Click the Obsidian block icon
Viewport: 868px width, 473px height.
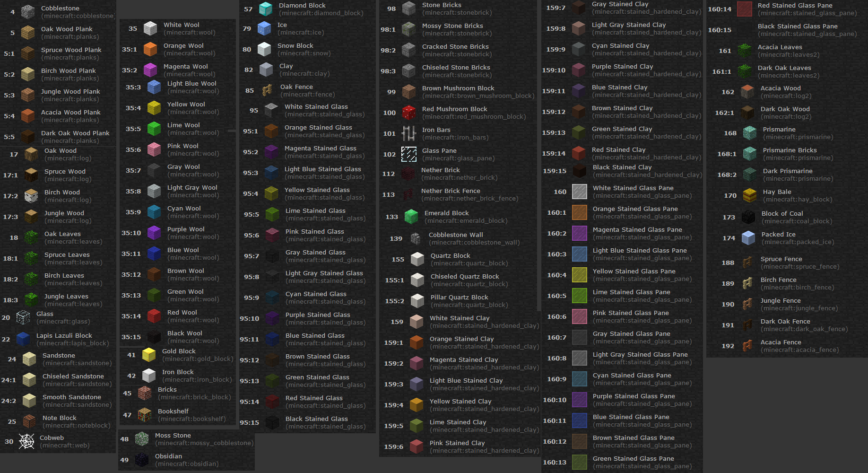(x=142, y=460)
